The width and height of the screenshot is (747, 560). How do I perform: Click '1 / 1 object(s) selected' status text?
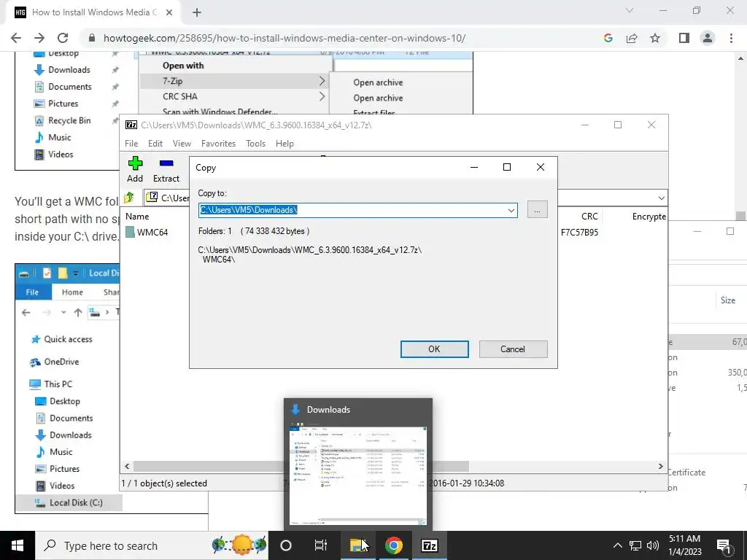164,483
